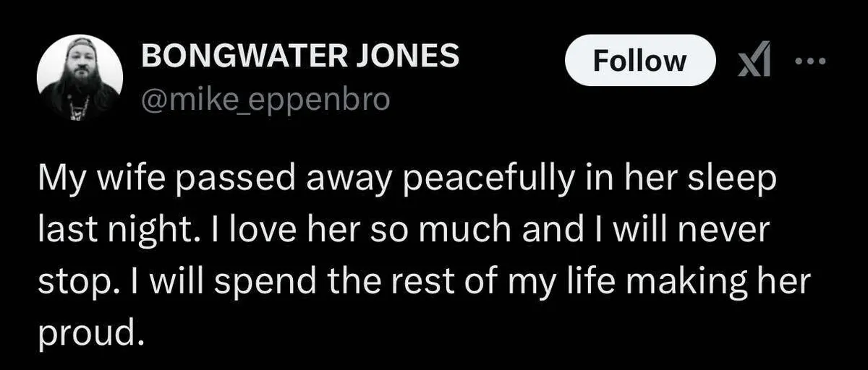Open the @mike_eppenbro handle link
The image size is (868, 370).
pos(265,100)
